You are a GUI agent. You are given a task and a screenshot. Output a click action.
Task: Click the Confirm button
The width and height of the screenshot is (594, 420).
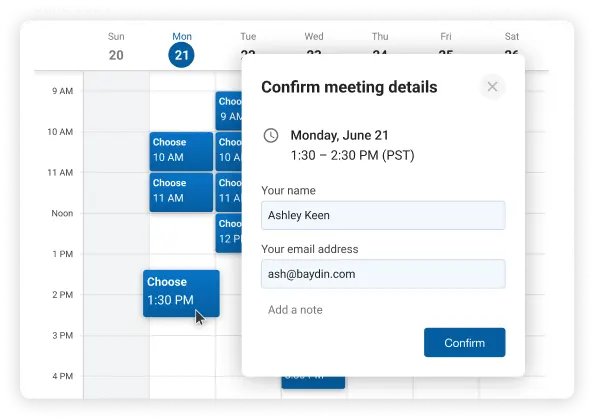pyautogui.click(x=464, y=342)
